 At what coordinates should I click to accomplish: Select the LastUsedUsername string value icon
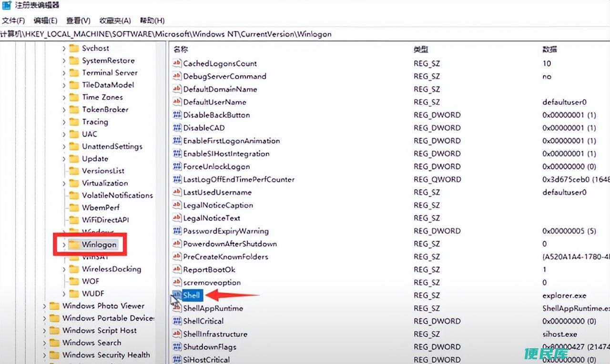point(177,192)
